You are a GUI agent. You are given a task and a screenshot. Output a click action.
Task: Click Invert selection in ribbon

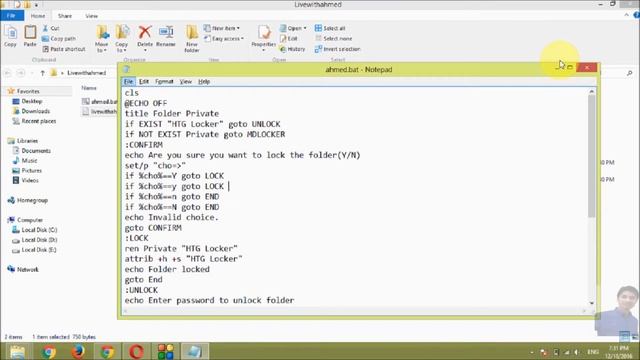coord(337,49)
